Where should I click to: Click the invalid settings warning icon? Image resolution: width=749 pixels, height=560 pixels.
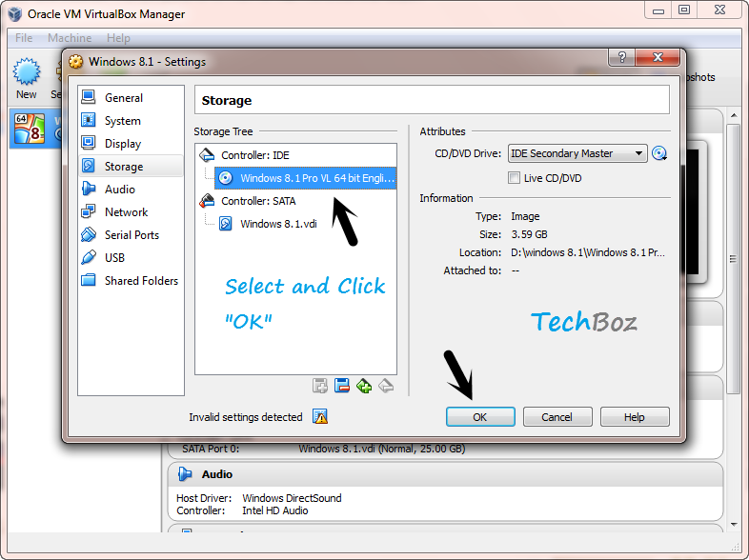click(x=320, y=417)
